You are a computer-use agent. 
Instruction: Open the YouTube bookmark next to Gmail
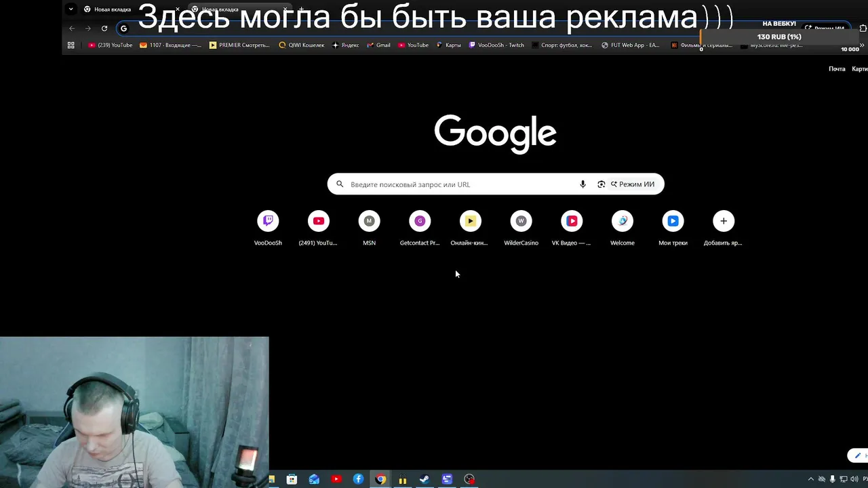pos(413,45)
